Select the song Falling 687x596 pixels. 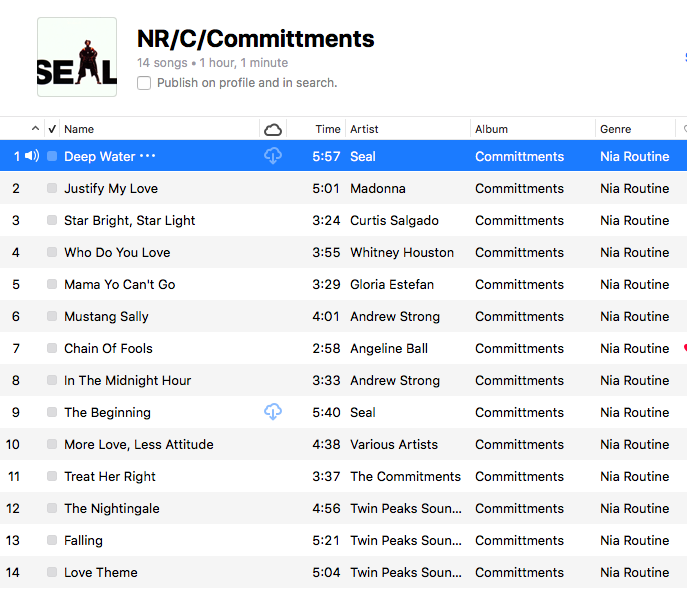[83, 541]
